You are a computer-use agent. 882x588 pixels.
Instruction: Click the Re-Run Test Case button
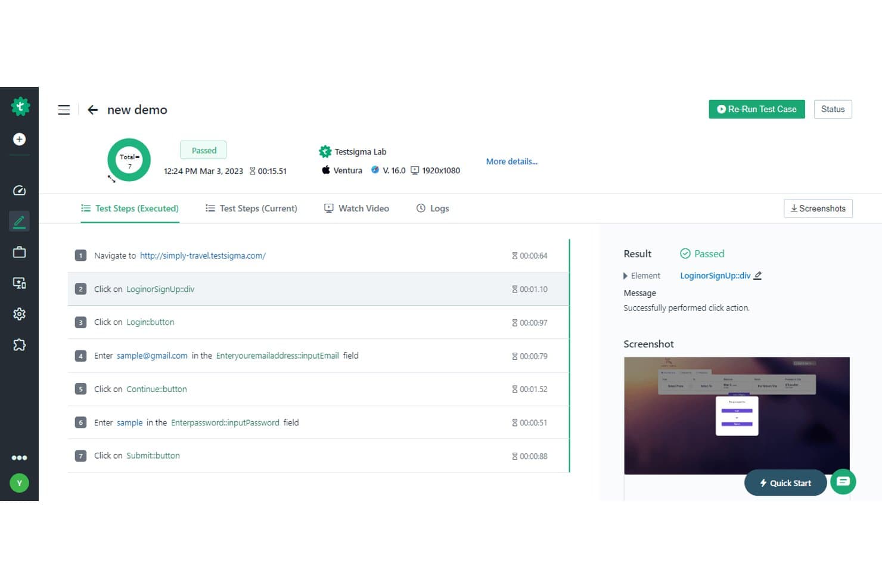pos(757,110)
